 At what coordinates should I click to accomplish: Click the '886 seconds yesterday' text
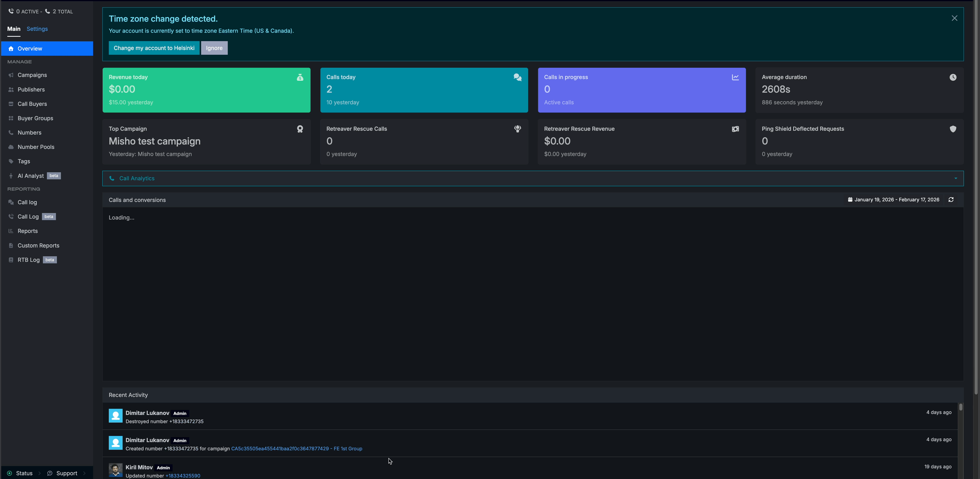[x=792, y=103]
